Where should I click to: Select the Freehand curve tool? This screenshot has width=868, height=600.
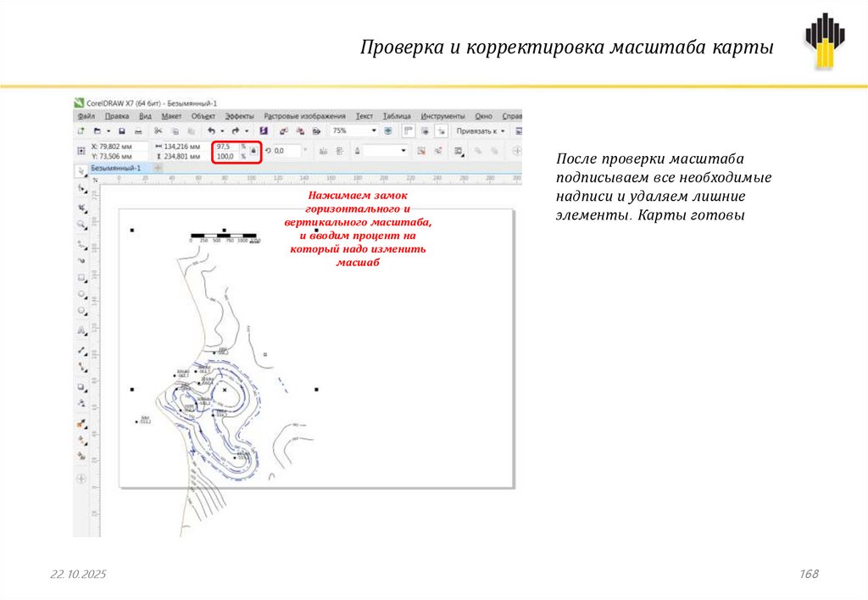[81, 243]
